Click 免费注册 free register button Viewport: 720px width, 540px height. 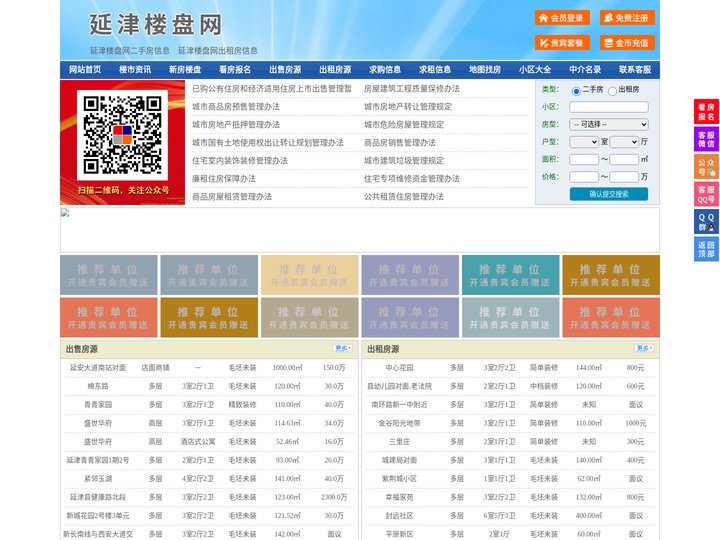pos(627,18)
